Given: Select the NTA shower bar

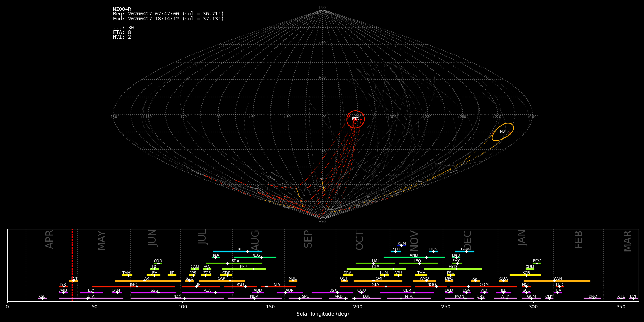Looking at the screenshot, I should [409, 298].
